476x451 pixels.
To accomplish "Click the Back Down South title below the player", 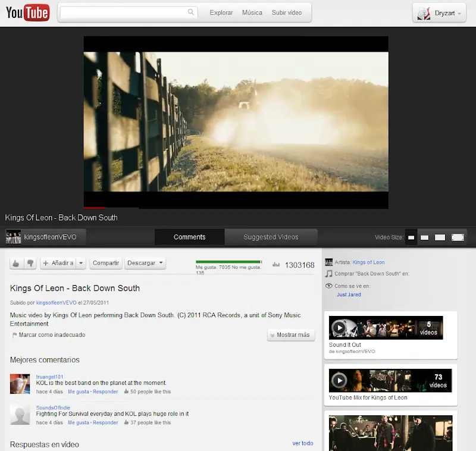I will click(x=61, y=218).
